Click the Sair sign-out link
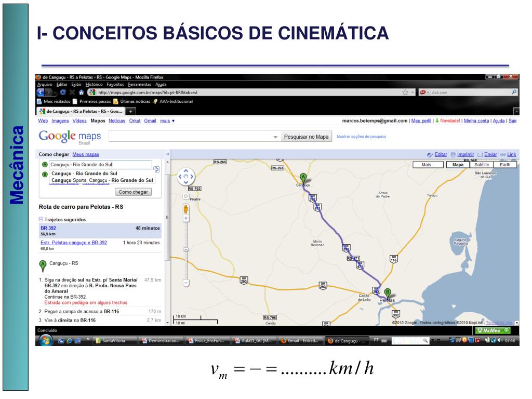Screen dimensions: 532x399 (x=512, y=121)
